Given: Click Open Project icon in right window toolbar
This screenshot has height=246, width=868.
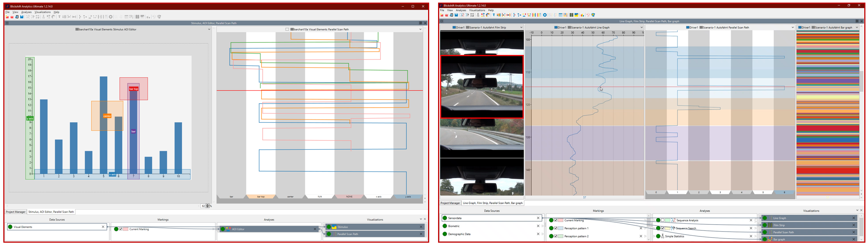Looking at the screenshot, I should coord(447,15).
